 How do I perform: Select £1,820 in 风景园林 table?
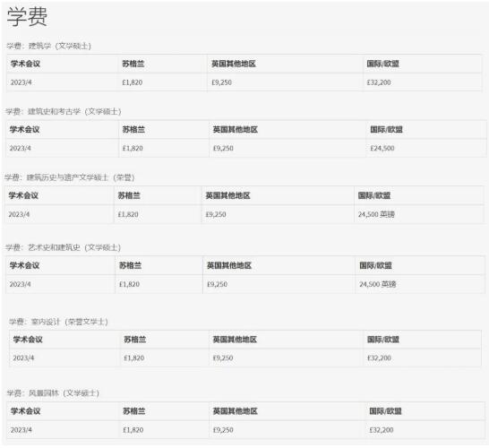coord(133,430)
